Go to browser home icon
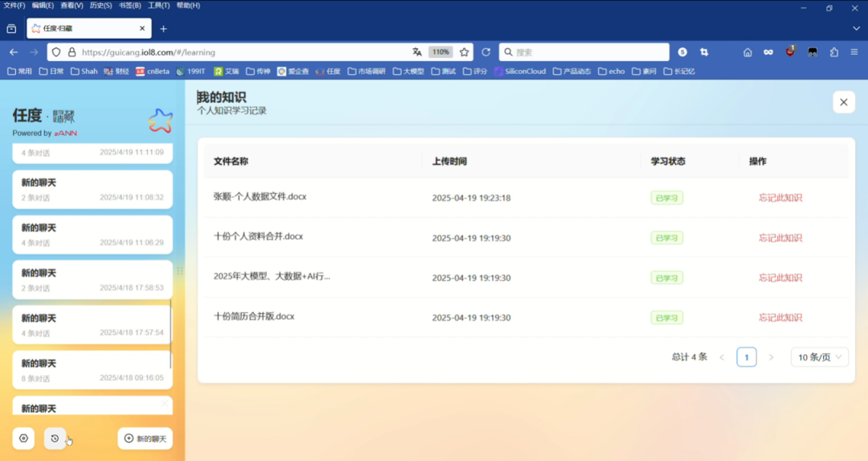The height and width of the screenshot is (461, 868). click(x=747, y=52)
